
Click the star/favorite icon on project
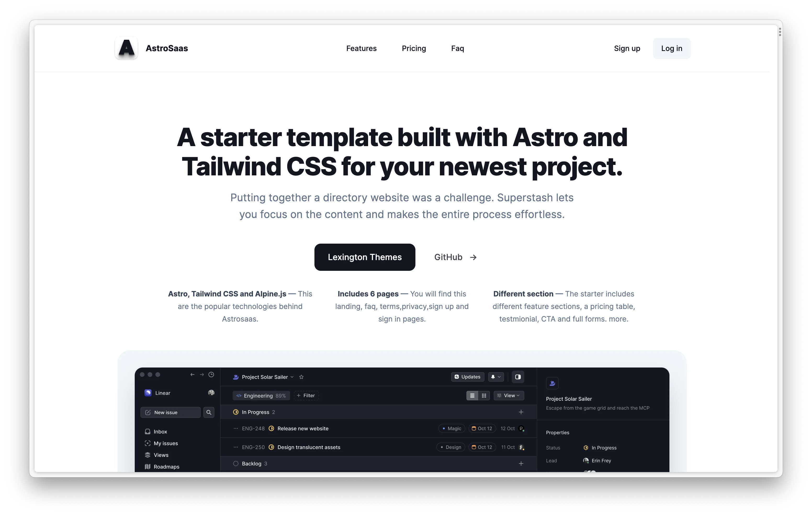pyautogui.click(x=301, y=376)
